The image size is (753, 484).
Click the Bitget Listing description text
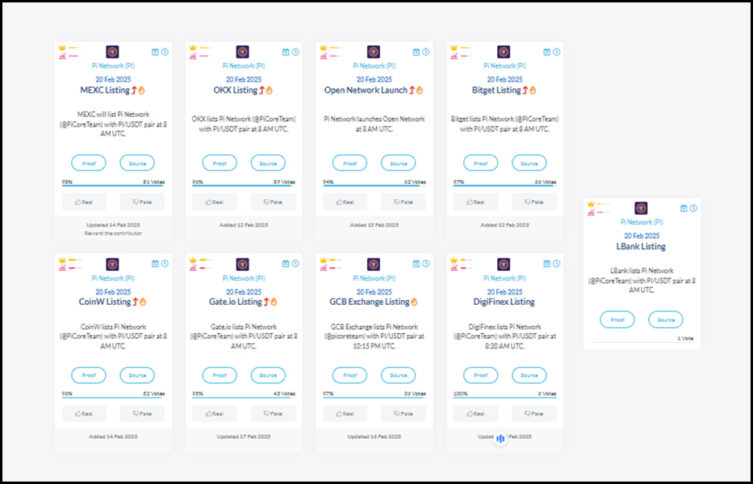[x=505, y=124]
